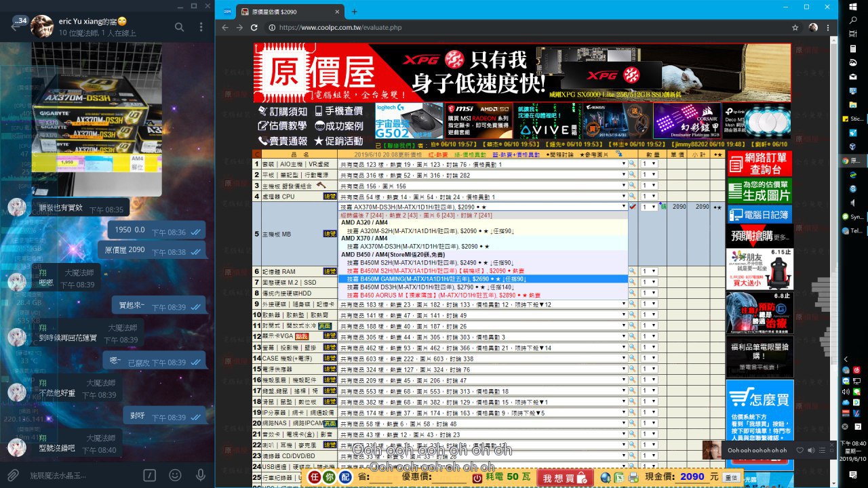Open the Telegram chat options menu
The image size is (868, 488).
(201, 27)
